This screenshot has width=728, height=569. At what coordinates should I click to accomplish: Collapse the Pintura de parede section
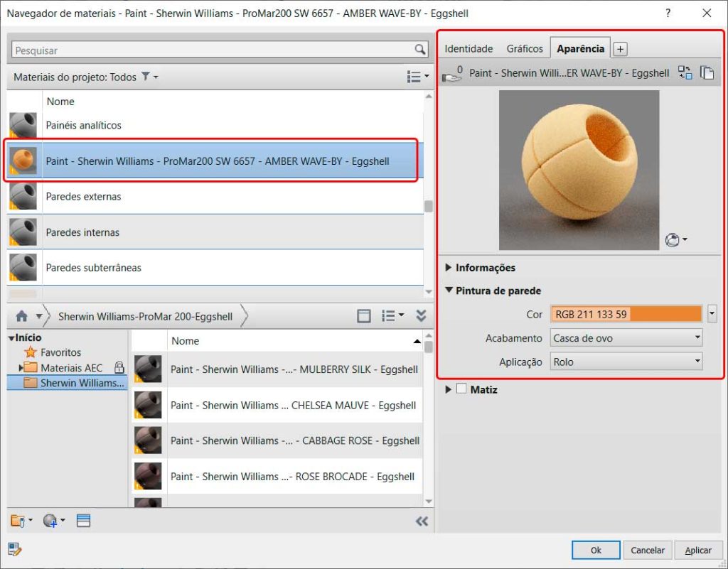click(449, 291)
